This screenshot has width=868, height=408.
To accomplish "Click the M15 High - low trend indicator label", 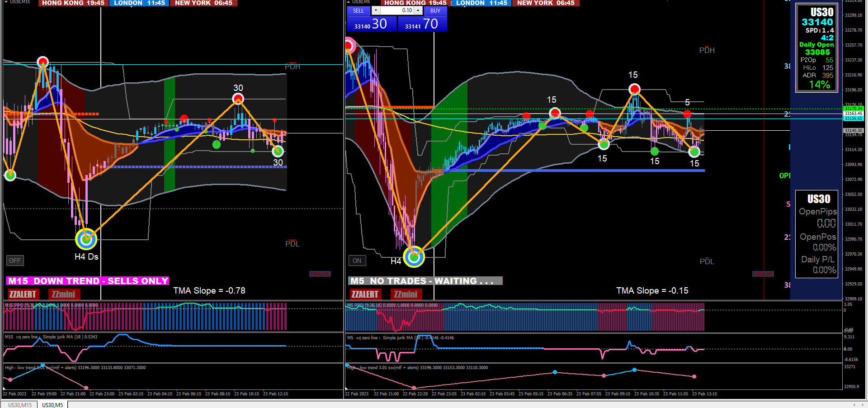I will (75, 368).
